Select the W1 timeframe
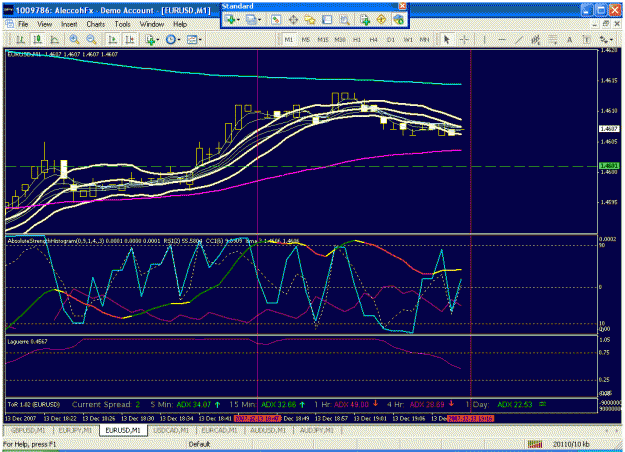Screen dimensions: 625x452 pyautogui.click(x=408, y=39)
